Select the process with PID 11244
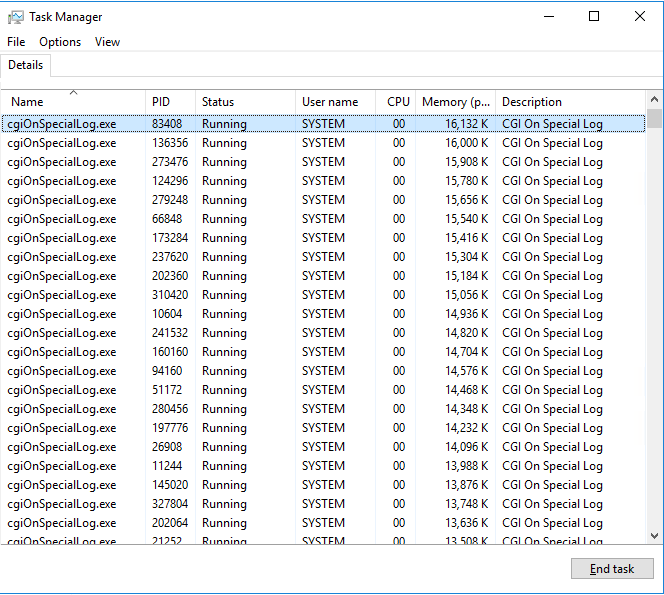 [323, 466]
